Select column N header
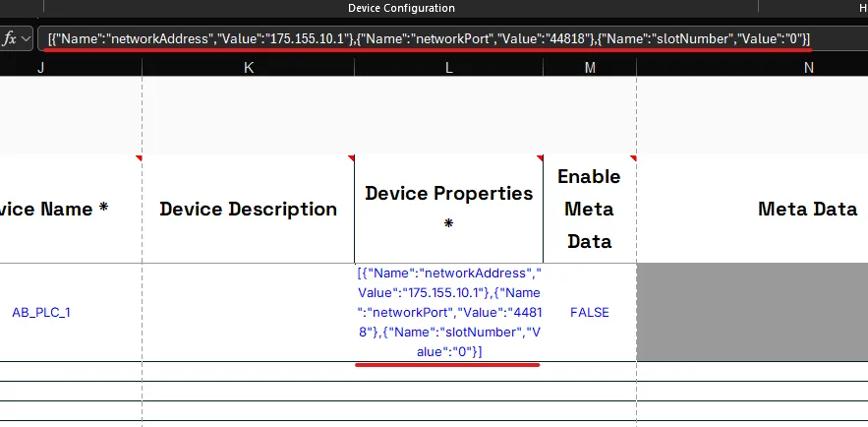 pyautogui.click(x=752, y=68)
